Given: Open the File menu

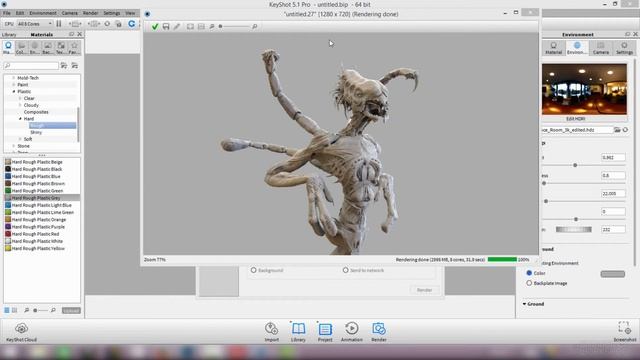Looking at the screenshot, I should pyautogui.click(x=7, y=13).
